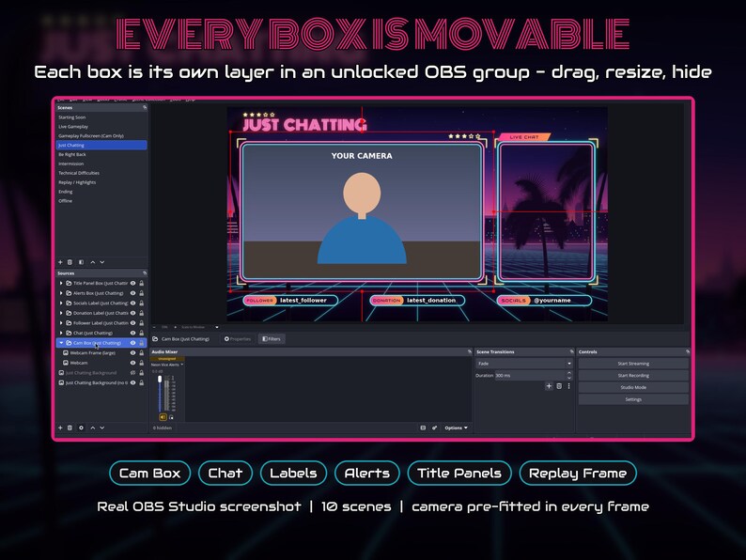Select the Be Right Back scene
Image resolution: width=746 pixels, height=560 pixels.
point(101,154)
